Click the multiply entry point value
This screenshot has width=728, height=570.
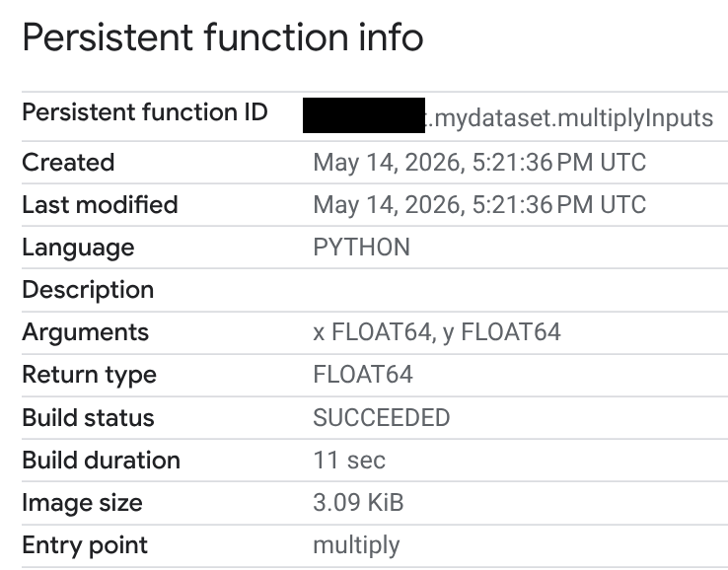[x=356, y=546]
